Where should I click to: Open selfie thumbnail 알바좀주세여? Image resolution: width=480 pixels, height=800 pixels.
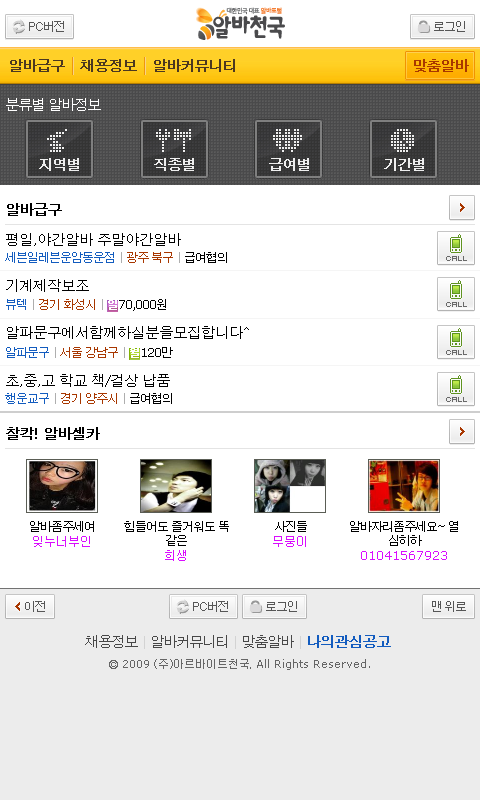[x=62, y=486]
